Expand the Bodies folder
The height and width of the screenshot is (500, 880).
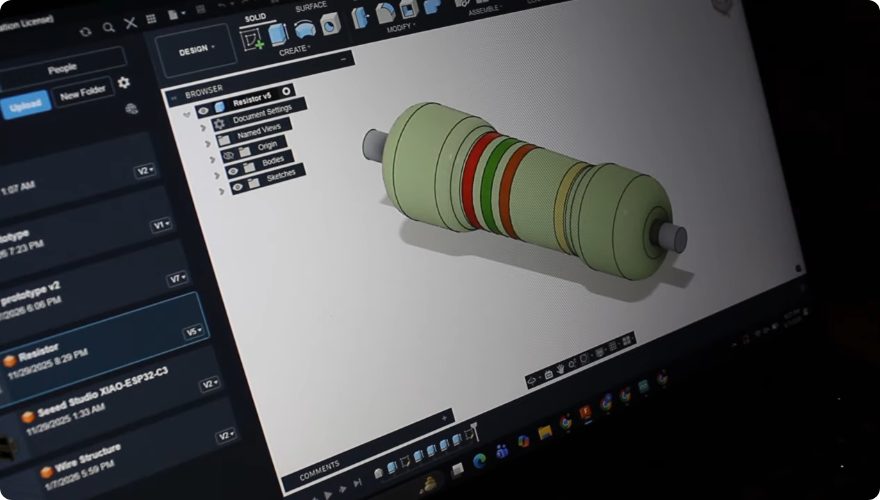click(217, 176)
